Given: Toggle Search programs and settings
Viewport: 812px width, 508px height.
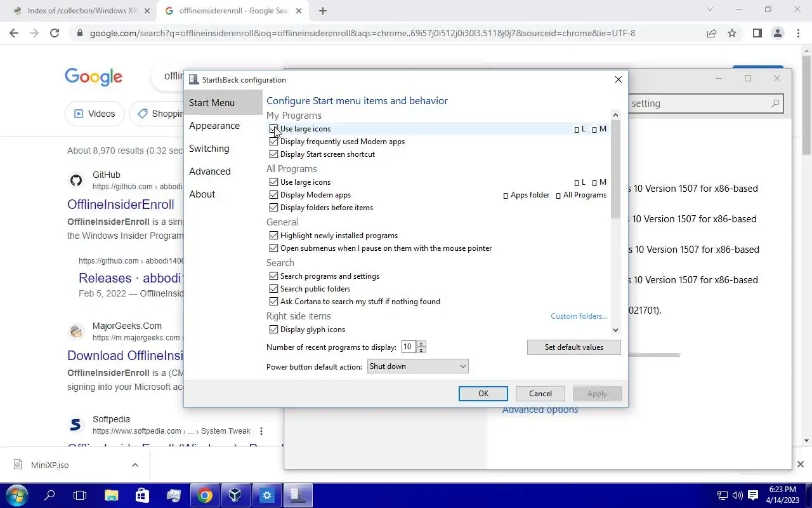Looking at the screenshot, I should tap(273, 276).
